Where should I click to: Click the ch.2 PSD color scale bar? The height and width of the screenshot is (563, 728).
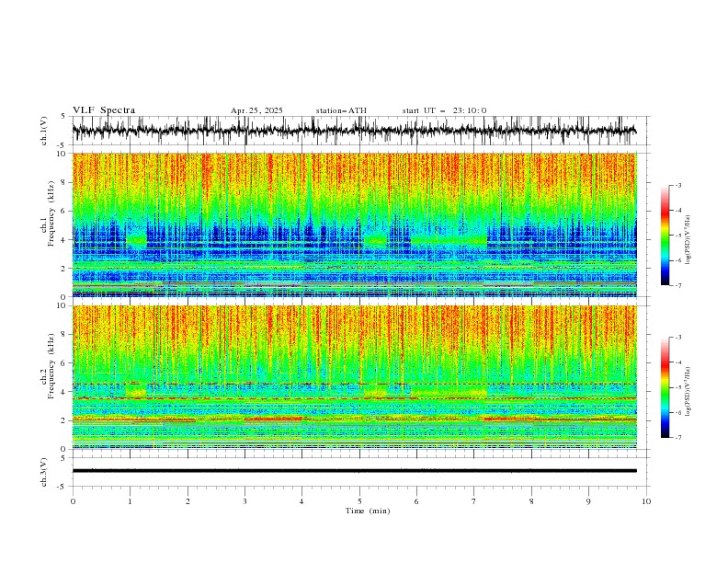665,387
